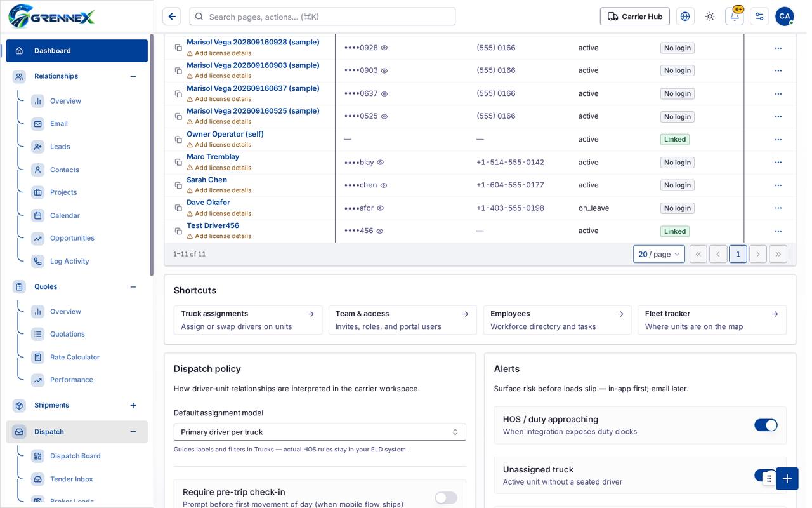Reveal masked value ••••0928 with eye icon
The width and height of the screenshot is (812, 508).
[384, 48]
